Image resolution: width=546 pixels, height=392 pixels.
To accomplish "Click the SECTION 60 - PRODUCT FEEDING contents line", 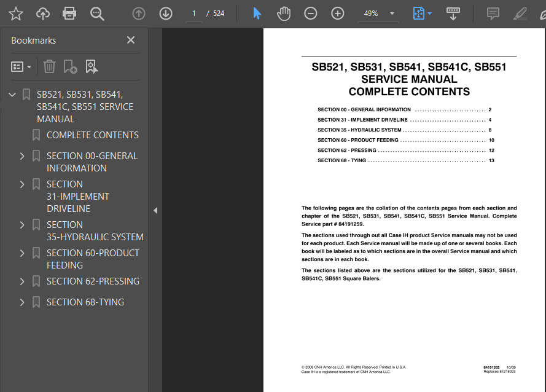I will (406, 140).
